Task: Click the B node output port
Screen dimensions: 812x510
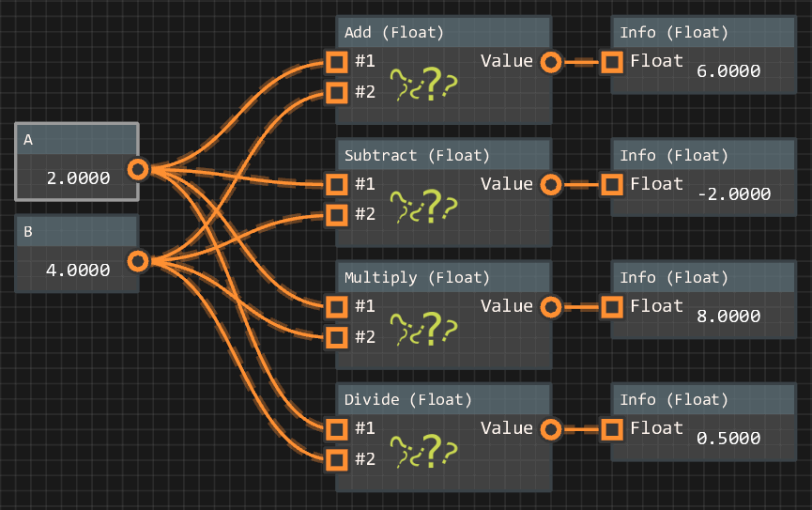Action: [x=138, y=261]
